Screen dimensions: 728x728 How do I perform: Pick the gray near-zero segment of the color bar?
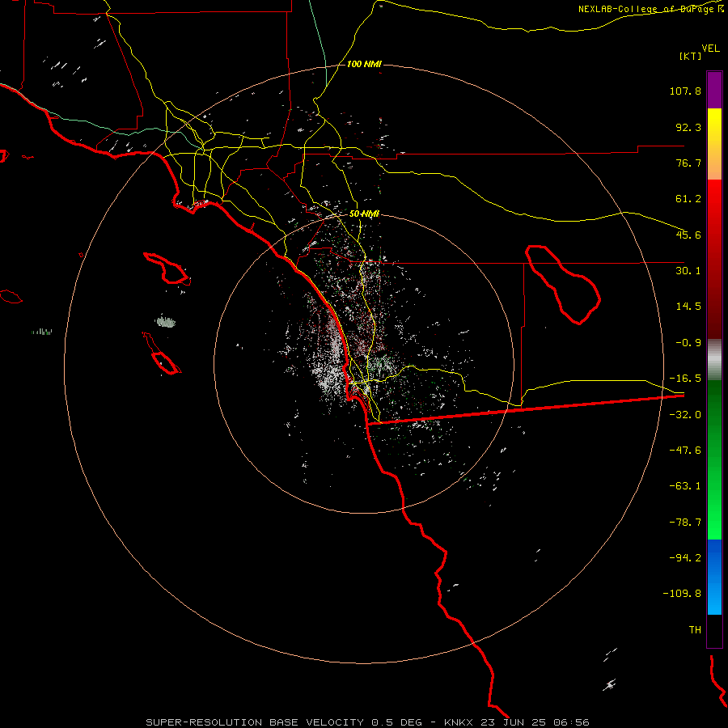click(x=714, y=360)
